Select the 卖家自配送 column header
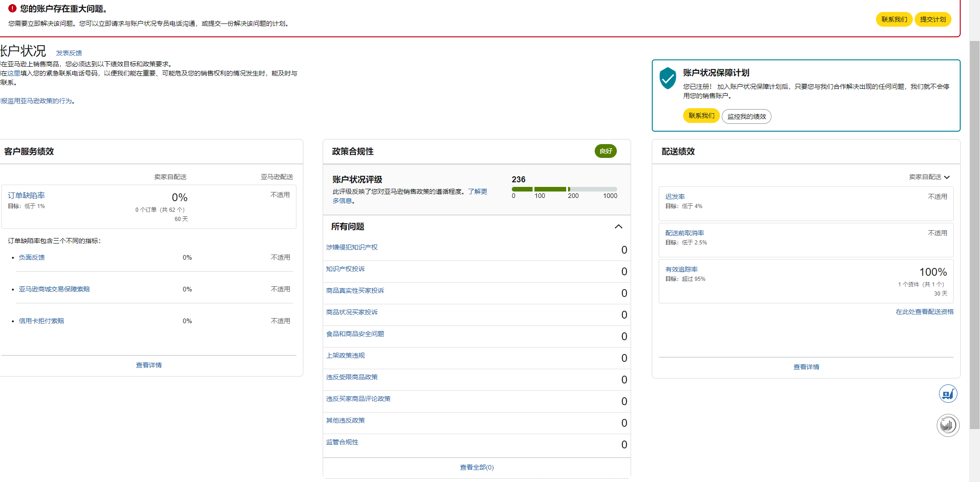The height and width of the screenshot is (482, 980). pos(170,177)
